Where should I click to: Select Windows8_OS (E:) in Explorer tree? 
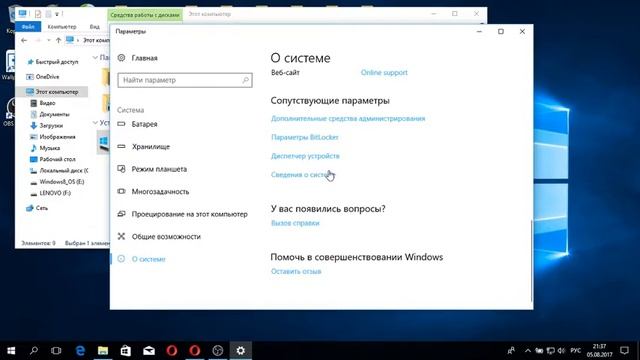62,182
